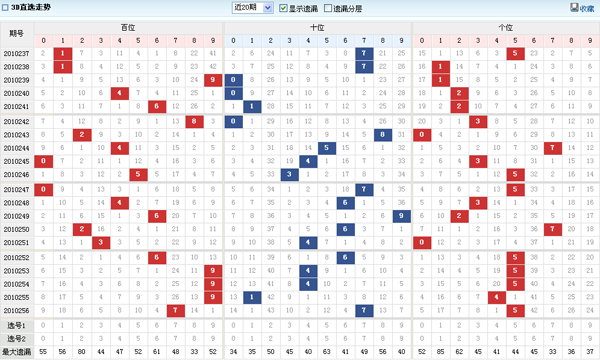Viewport: 600px width, 360px height.
Task: Click red 个位 cell 7 in row 2010244
Action: pos(553,148)
